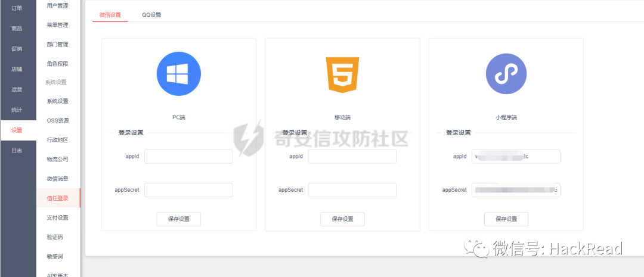This screenshot has width=644, height=277.
Task: Click 保存设置 under 小程序端
Action: pos(506,219)
